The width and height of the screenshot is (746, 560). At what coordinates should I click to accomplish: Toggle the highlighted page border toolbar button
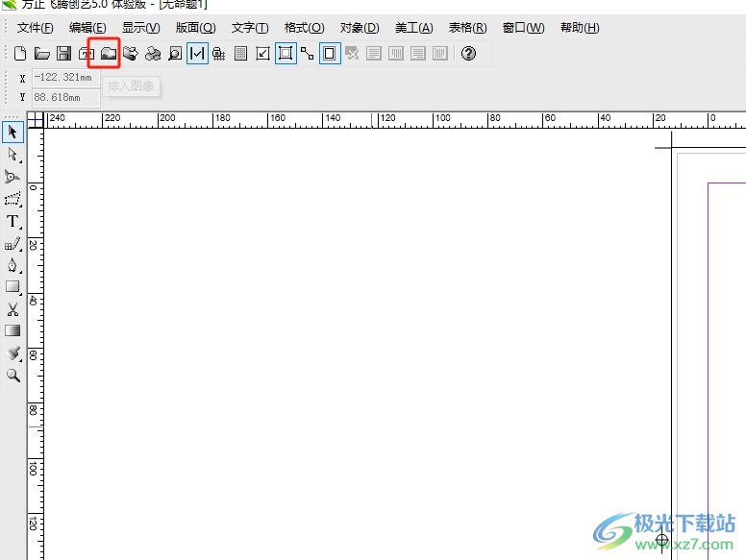330,54
